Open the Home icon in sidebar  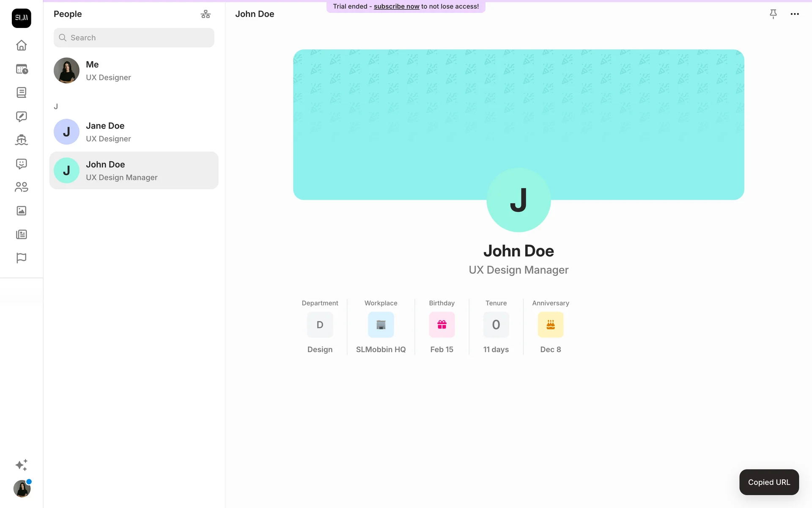[21, 45]
